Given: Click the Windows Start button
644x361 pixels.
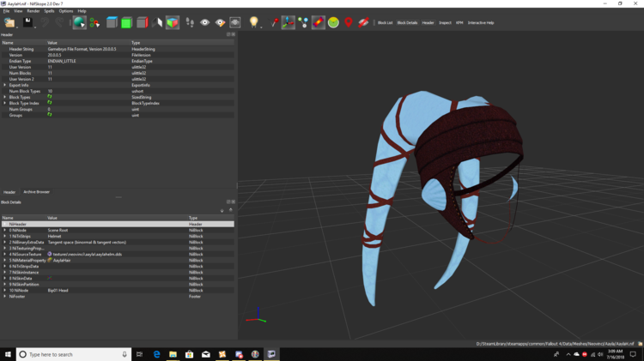Looking at the screenshot, I should pyautogui.click(x=8, y=354).
